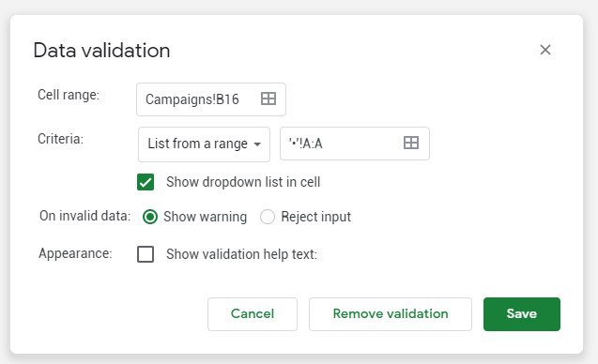Choose the 'Reject input' radio button

(267, 217)
